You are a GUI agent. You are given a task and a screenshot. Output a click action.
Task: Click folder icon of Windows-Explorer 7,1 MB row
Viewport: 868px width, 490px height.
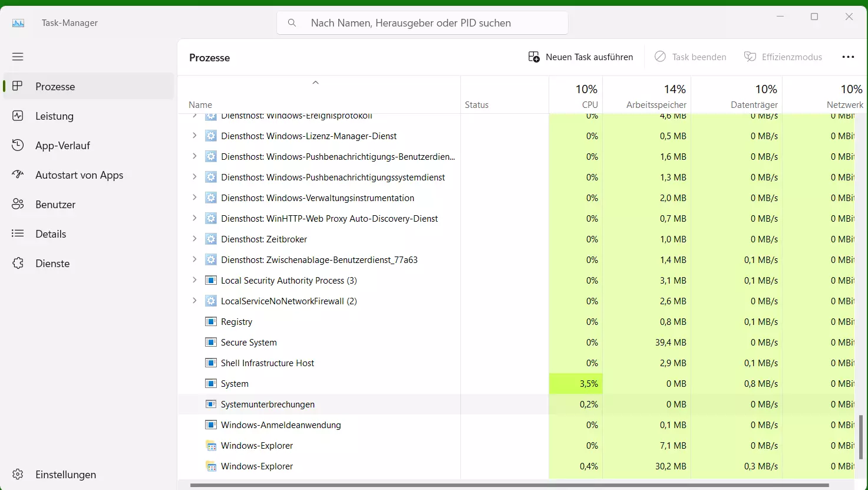211,445
